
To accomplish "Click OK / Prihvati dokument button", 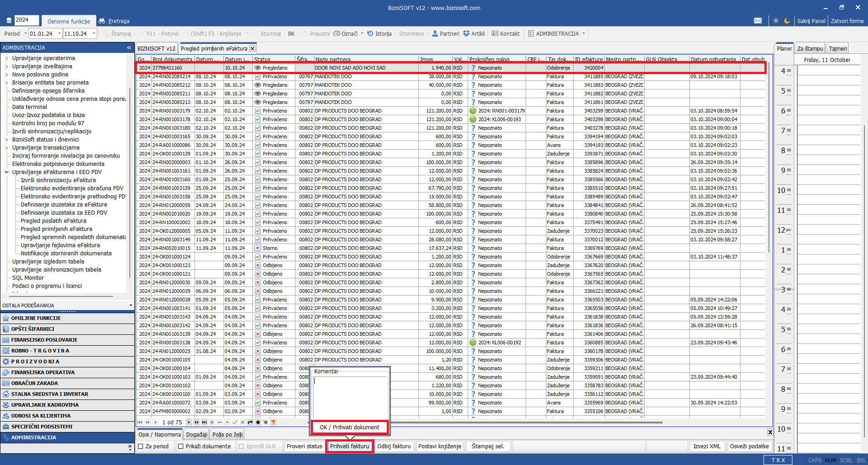I will (349, 427).
